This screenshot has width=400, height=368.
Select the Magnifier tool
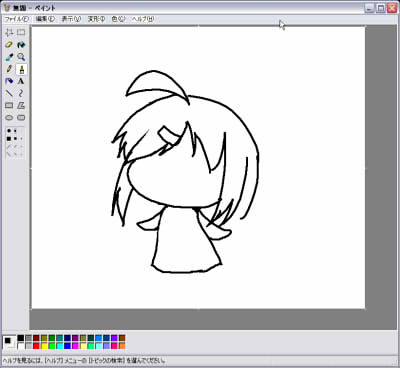(x=21, y=57)
